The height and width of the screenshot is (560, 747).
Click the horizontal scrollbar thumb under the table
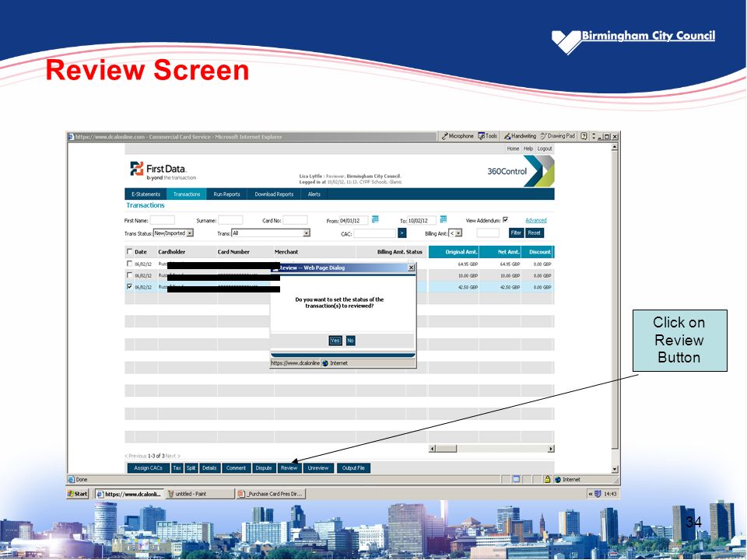[446, 449]
